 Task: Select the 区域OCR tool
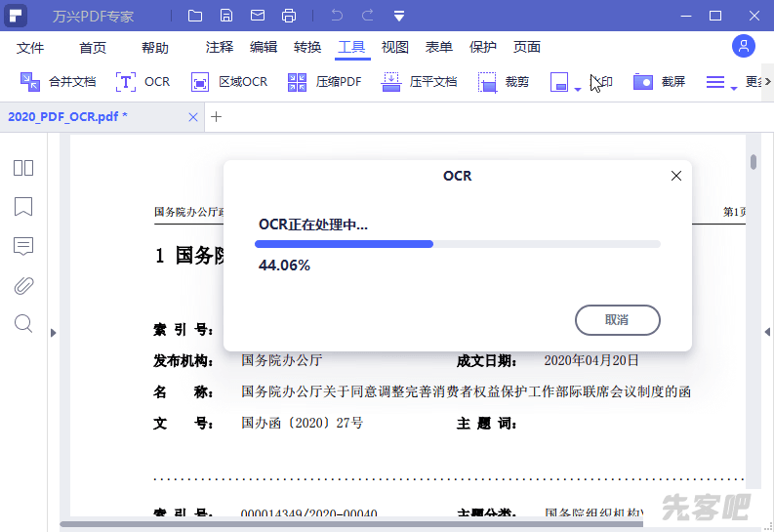pyautogui.click(x=200, y=82)
